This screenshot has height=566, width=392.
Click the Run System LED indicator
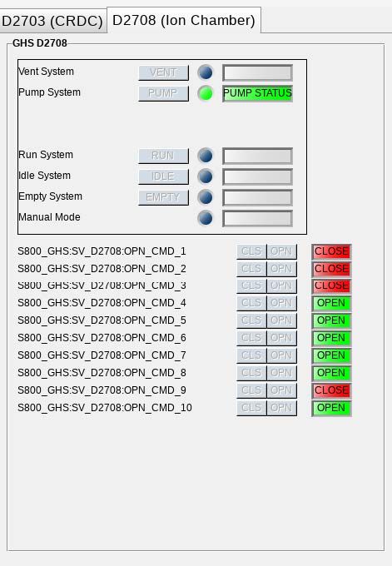pos(206,156)
